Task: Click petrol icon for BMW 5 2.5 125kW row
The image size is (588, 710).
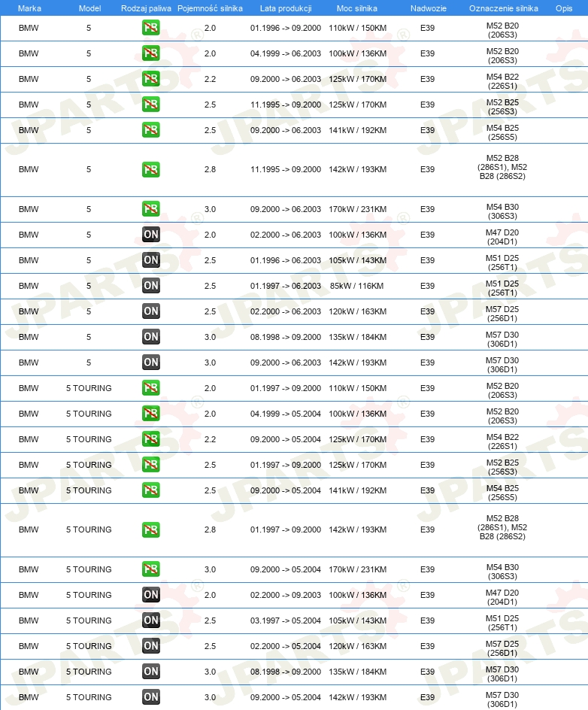Action: (x=150, y=105)
